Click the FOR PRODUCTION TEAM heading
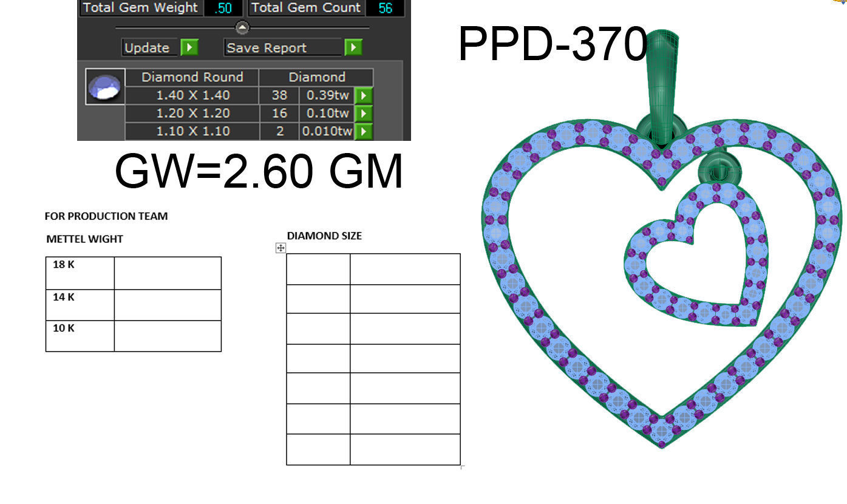 coord(106,216)
